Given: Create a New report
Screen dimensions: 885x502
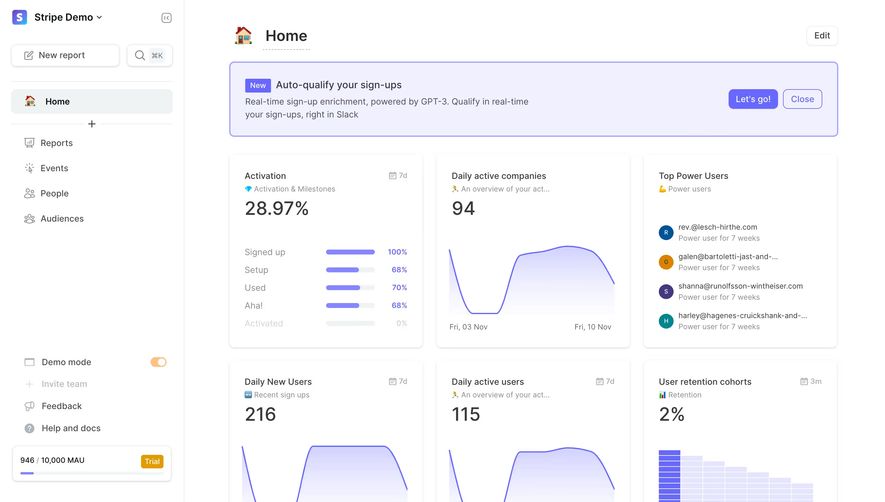Looking at the screenshot, I should point(65,55).
